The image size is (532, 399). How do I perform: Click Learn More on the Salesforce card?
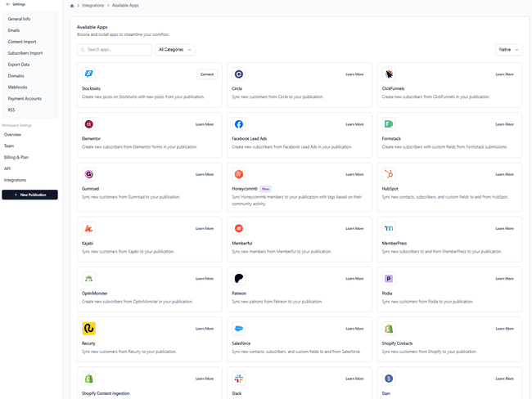(354, 329)
